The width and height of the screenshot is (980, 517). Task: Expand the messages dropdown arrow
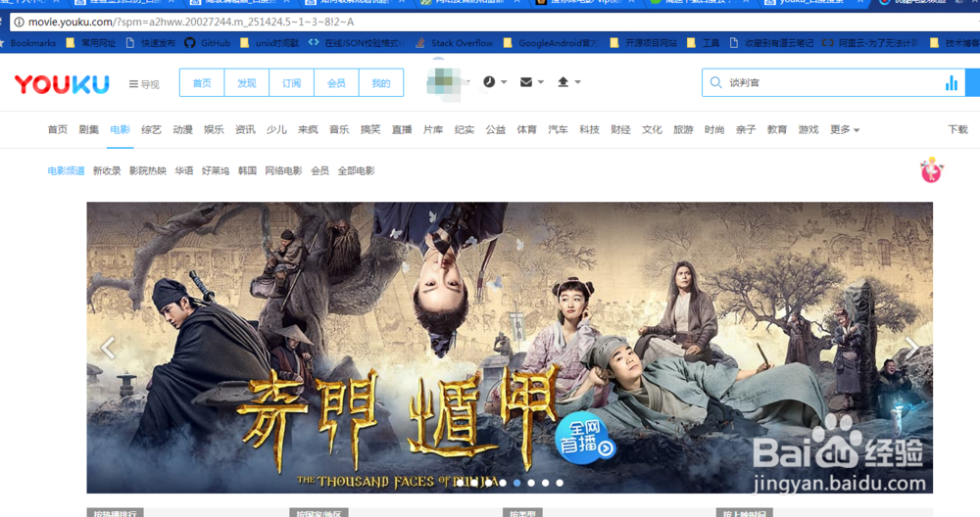pos(541,82)
